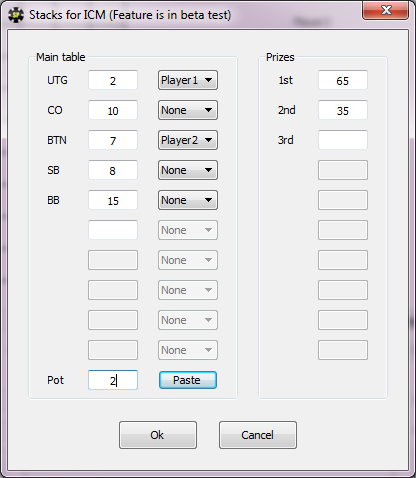Click the empty 3rd prize field

343,140
